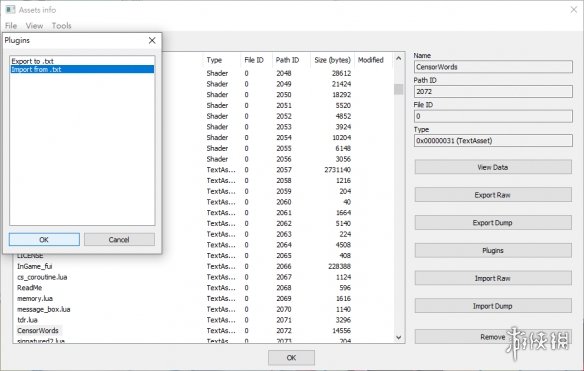Viewport: 584px width, 371px height.
Task: Open the View menu
Action: tap(34, 26)
